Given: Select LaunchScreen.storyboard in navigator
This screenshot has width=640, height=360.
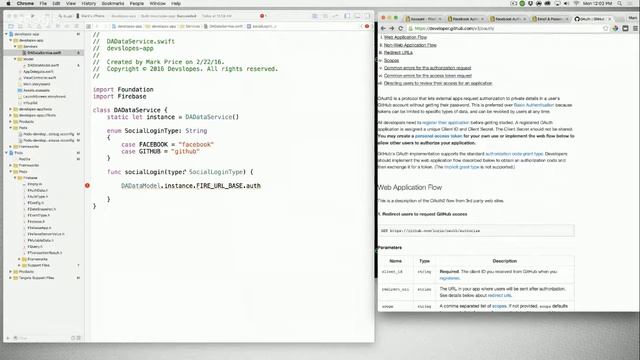Looking at the screenshot, I should tap(44, 96).
